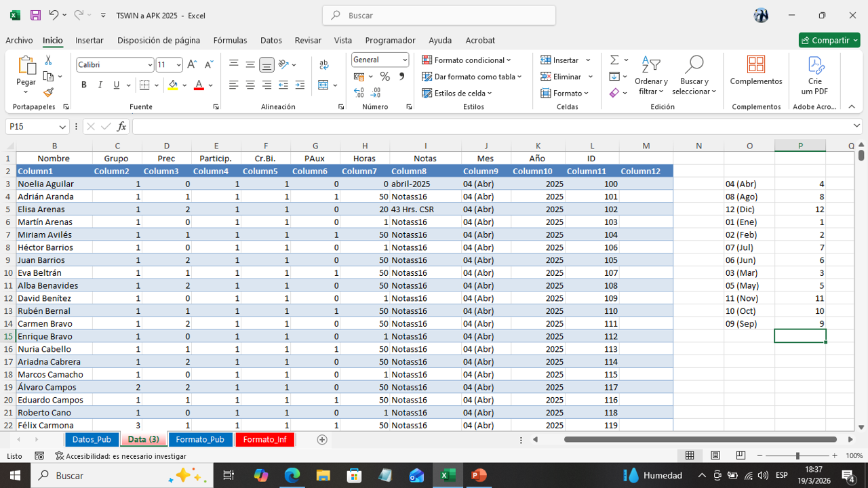Screen dimensions: 868x488
Task: Toggle italic formatting
Action: point(100,85)
